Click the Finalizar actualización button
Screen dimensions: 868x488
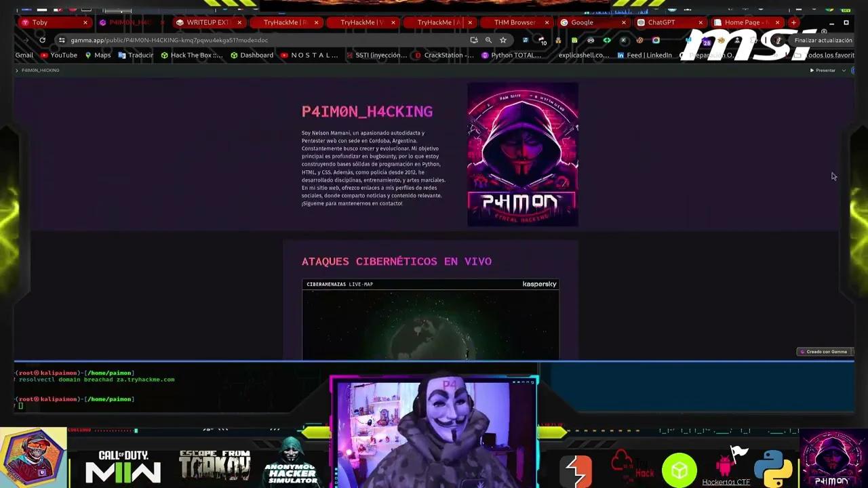823,41
